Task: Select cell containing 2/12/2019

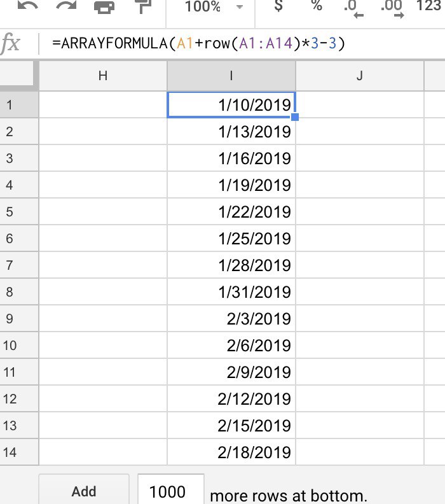Action: 231,398
